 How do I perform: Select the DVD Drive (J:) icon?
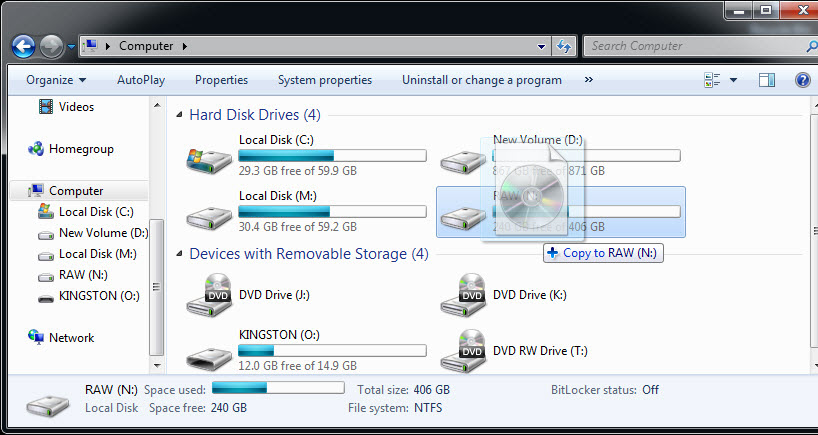(x=209, y=295)
